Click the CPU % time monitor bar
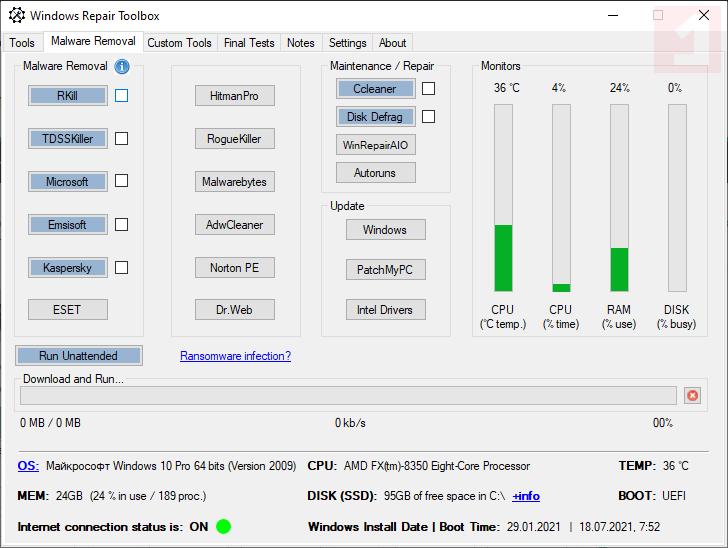 (x=561, y=198)
